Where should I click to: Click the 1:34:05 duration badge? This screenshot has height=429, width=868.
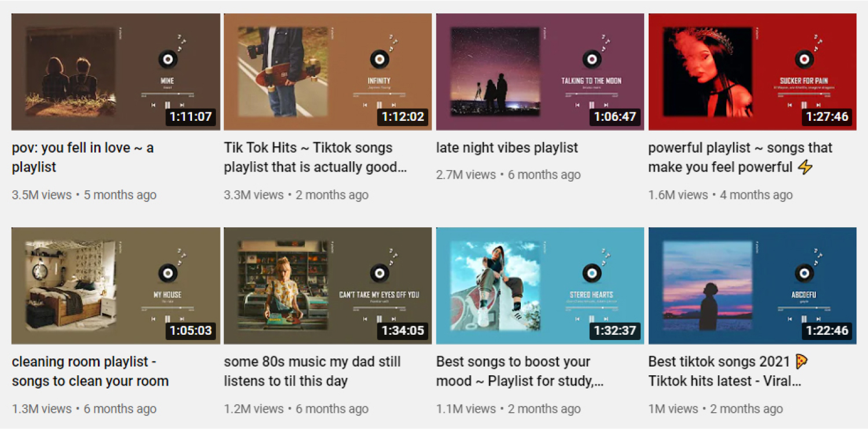pos(403,331)
